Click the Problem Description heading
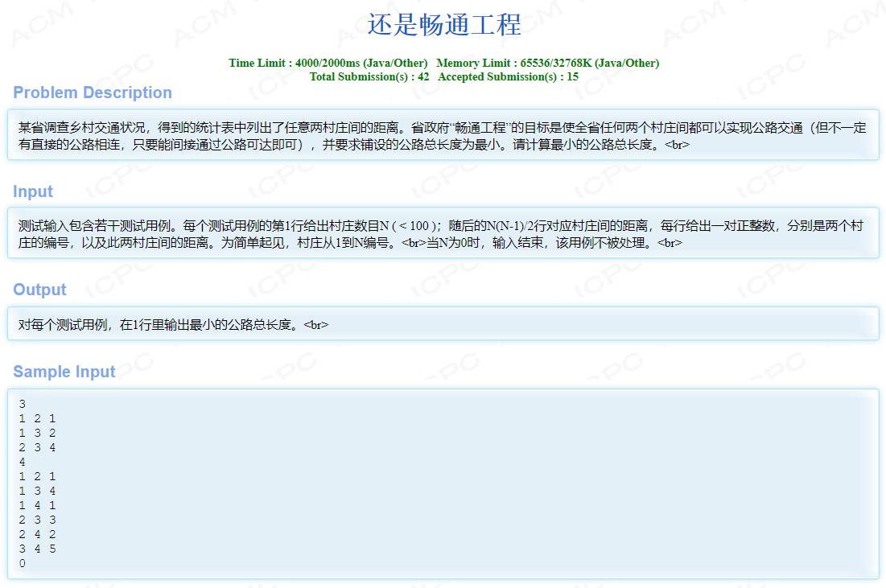Screen dimensions: 886x588 coord(93,93)
